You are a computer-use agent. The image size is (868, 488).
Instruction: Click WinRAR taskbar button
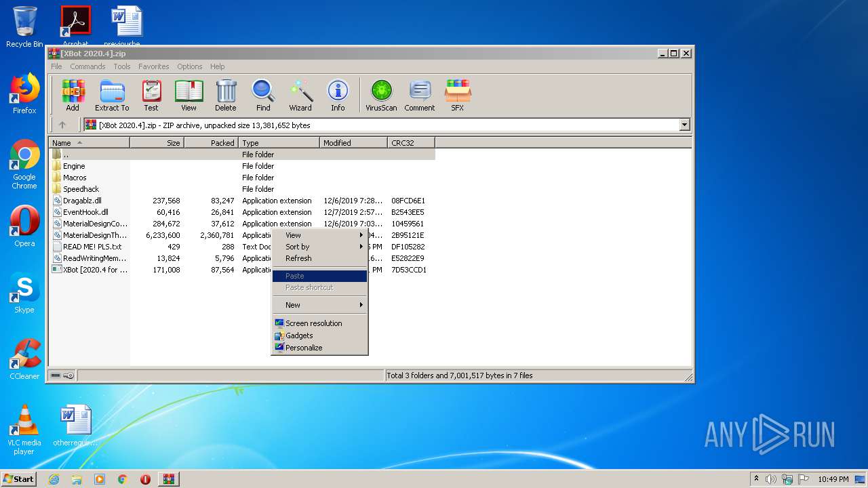(168, 479)
